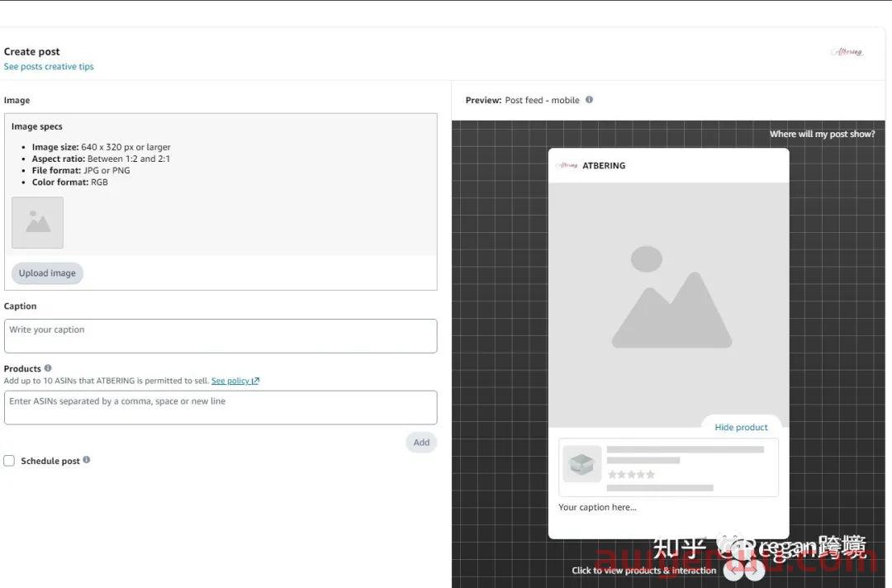
Task: Enable the Schedule post checkbox
Action: click(x=9, y=461)
